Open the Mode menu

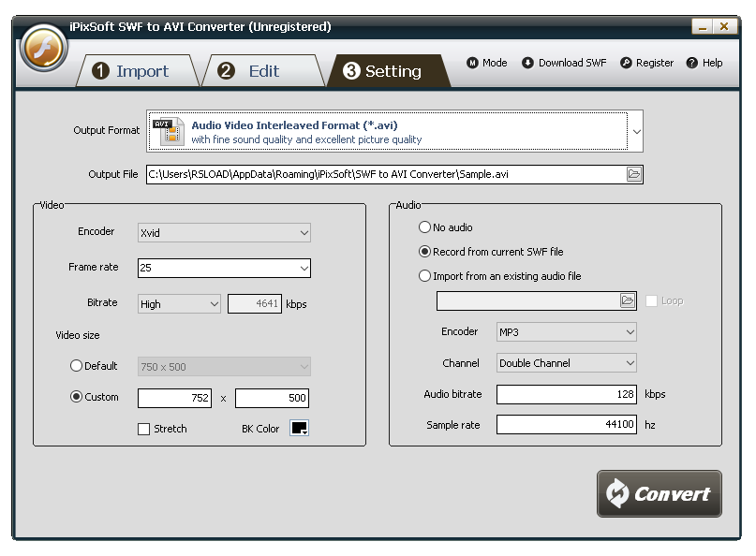click(x=487, y=63)
